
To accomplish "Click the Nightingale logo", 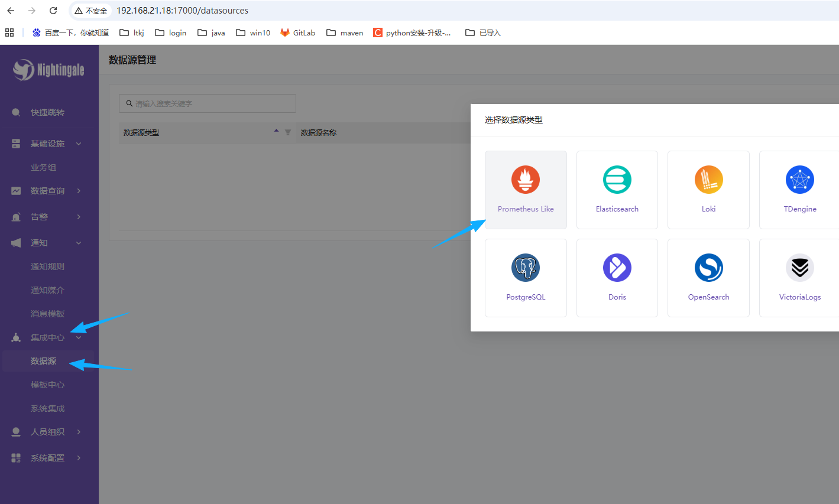I will 49,70.
